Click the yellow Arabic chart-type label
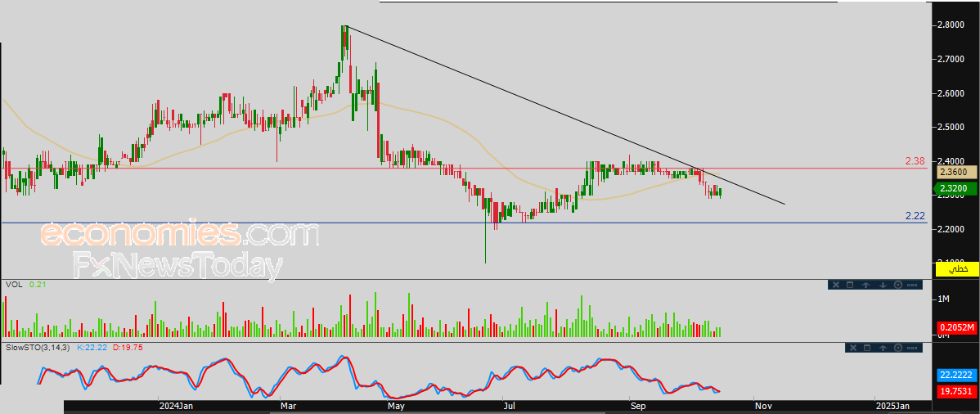This screenshot has width=980, height=414. [957, 269]
